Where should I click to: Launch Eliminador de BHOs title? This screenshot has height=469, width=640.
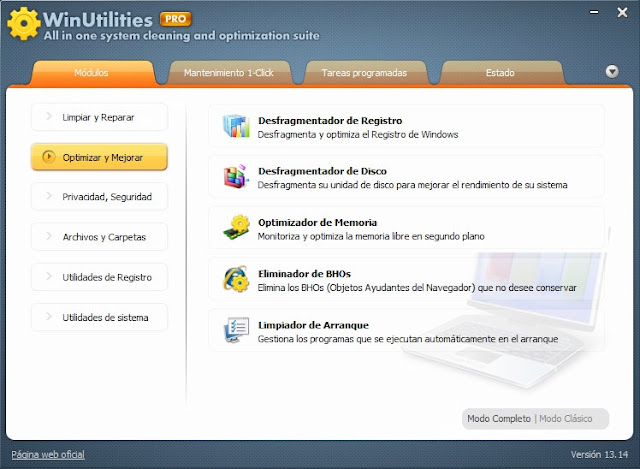coord(304,274)
